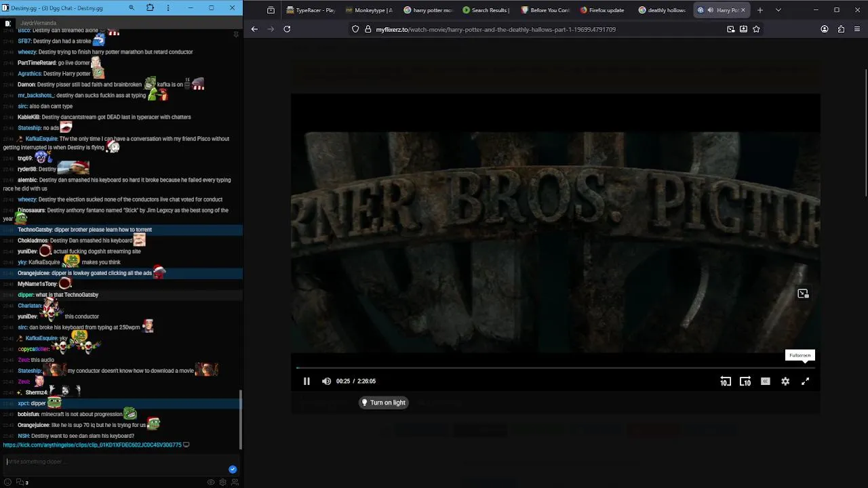Click the blue checkmark in chat input
868x488 pixels.
[x=233, y=469]
